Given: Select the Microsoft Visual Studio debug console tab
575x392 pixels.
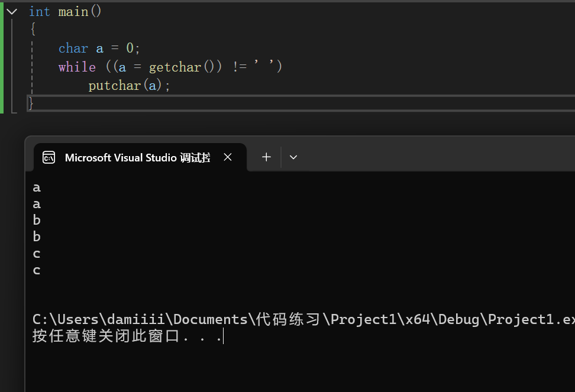Looking at the screenshot, I should click(140, 157).
